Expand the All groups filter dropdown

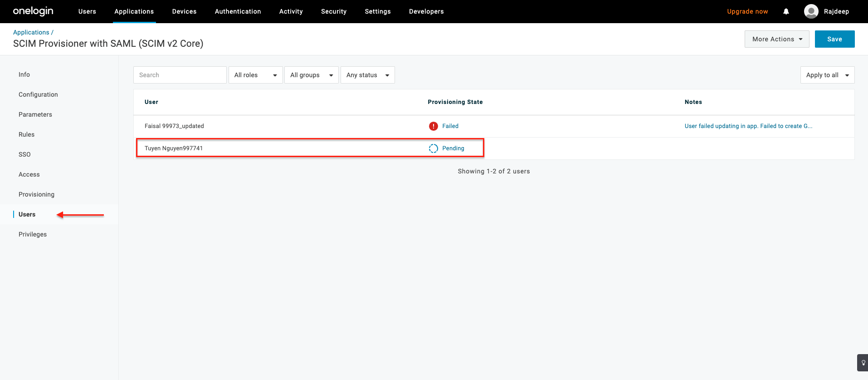pyautogui.click(x=311, y=75)
